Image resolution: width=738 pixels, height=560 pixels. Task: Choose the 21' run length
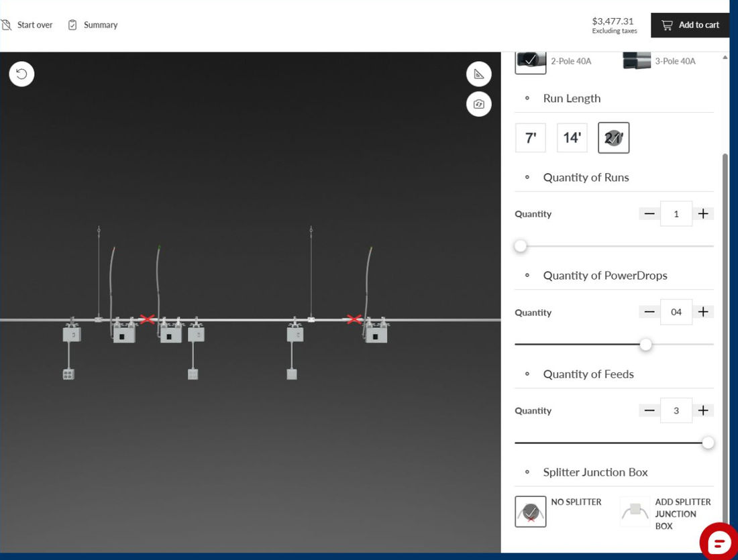click(613, 138)
